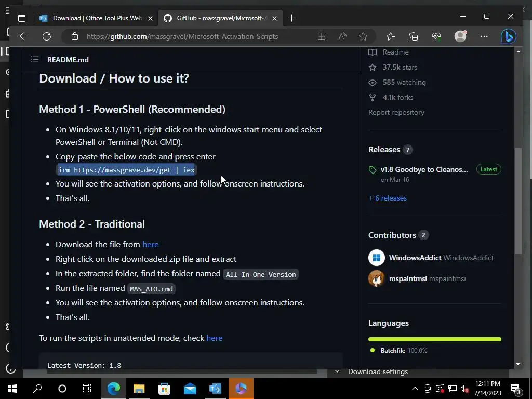Screen dimensions: 532x399
Task: Open a new tab with plus button
Action: pyautogui.click(x=291, y=18)
